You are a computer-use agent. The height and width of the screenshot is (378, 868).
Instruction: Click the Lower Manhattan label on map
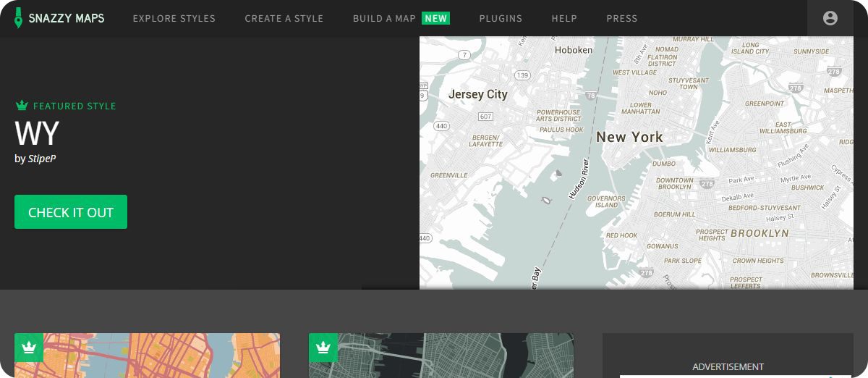click(641, 109)
